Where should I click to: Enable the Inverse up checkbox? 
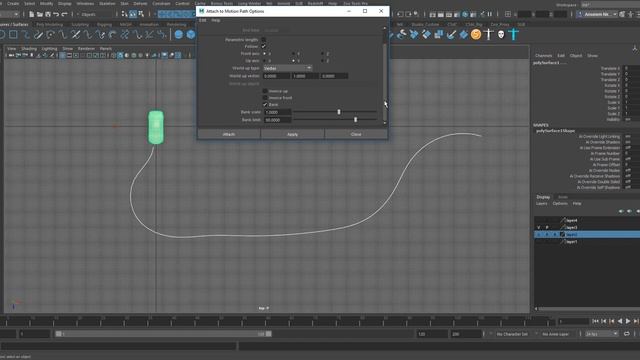pyautogui.click(x=265, y=91)
